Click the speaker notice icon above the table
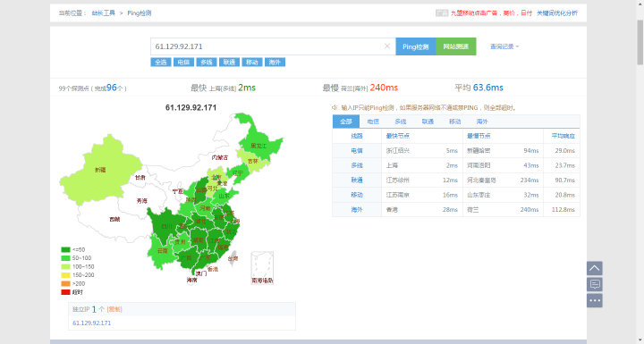The image size is (644, 344). tap(335, 107)
